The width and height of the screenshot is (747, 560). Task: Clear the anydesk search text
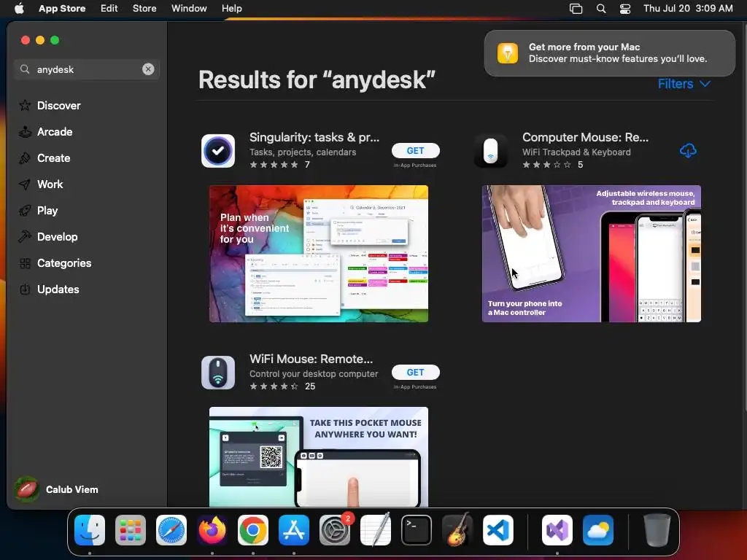148,69
